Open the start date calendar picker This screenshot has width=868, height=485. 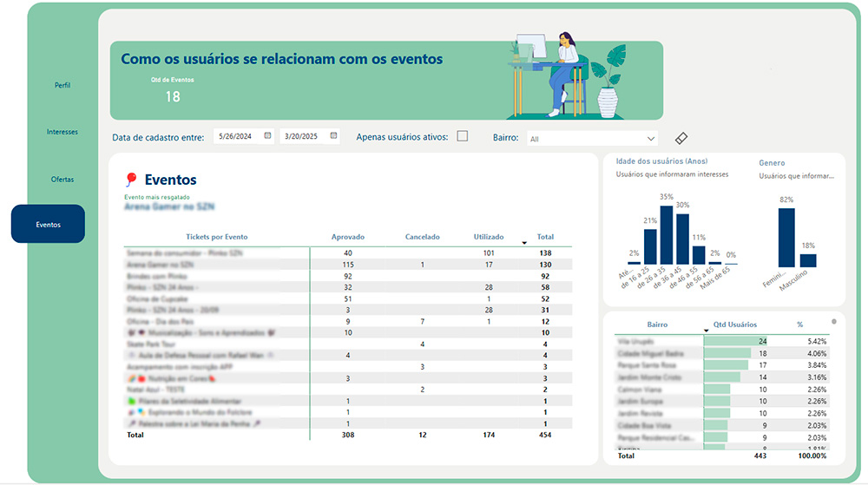[x=267, y=136]
